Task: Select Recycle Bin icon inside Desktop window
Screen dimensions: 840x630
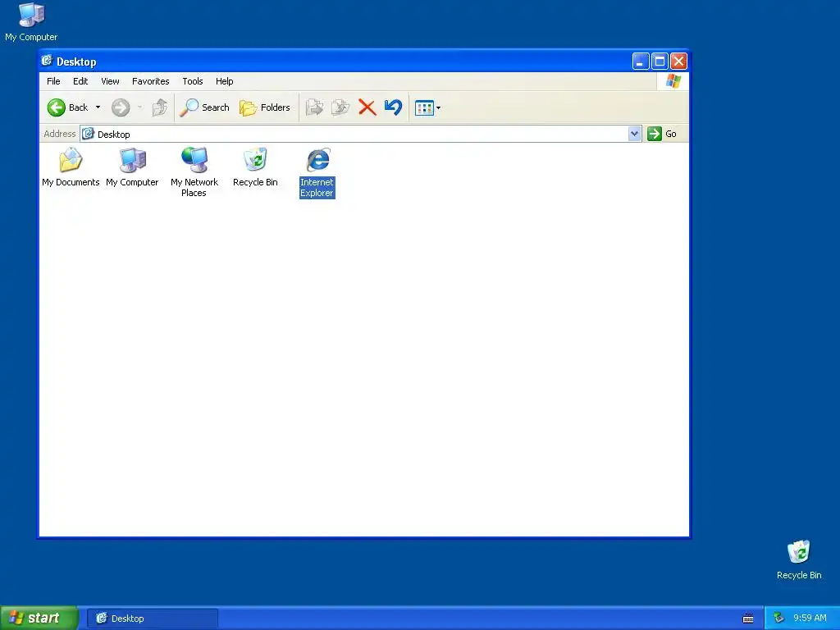Action: point(256,167)
